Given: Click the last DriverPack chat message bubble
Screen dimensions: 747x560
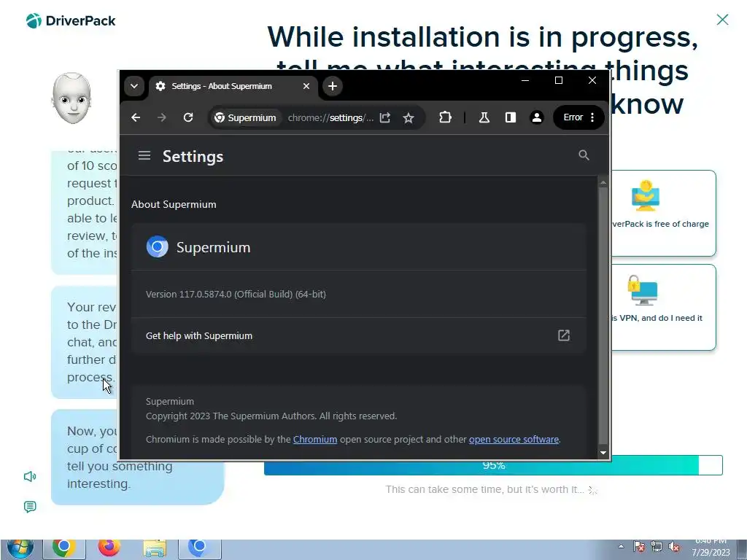Looking at the screenshot, I should 137,457.
